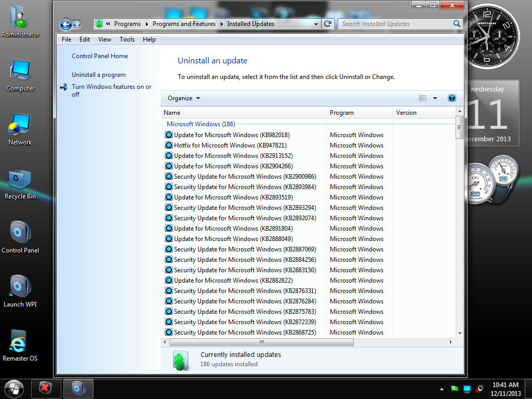
Task: Click the Installed Updates breadcrumb
Action: [251, 24]
